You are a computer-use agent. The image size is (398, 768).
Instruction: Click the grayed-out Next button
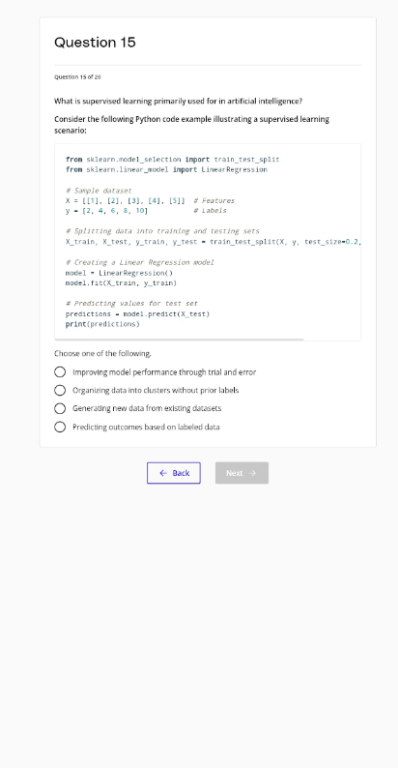[242, 473]
